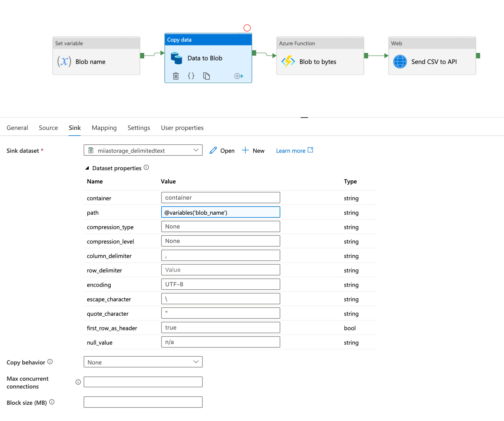504x421 pixels.
Task: Click the row_delimiter value field
Action: point(220,270)
